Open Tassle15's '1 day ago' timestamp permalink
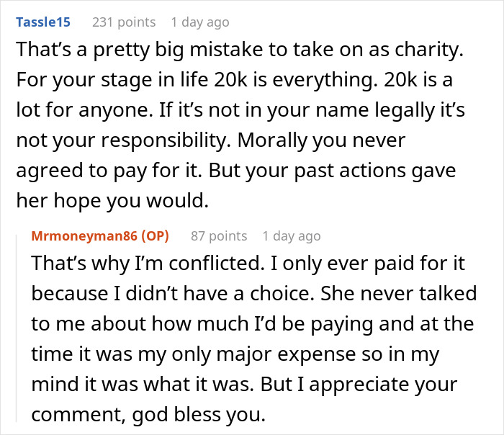The image size is (504, 435). pyautogui.click(x=200, y=22)
